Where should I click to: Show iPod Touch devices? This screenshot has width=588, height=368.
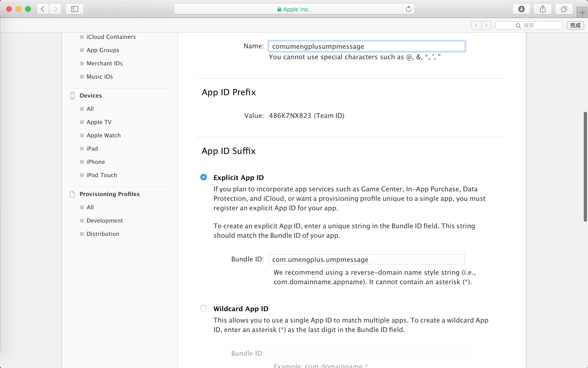[x=102, y=175]
